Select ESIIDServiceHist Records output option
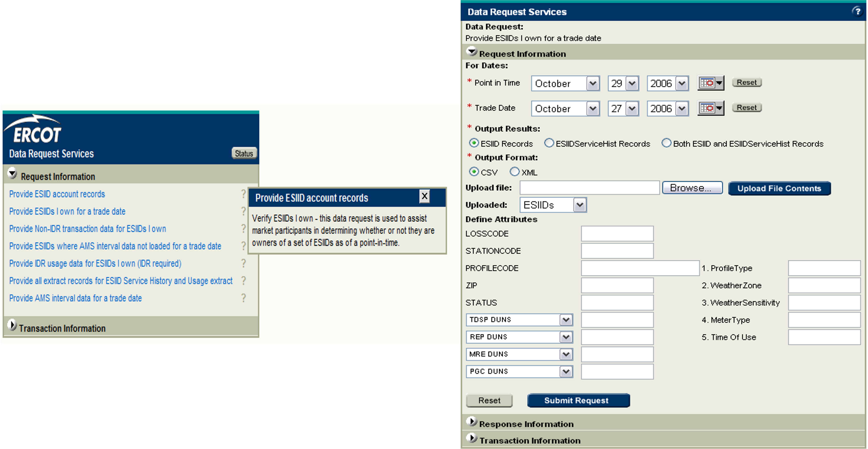The image size is (868, 449). point(549,143)
